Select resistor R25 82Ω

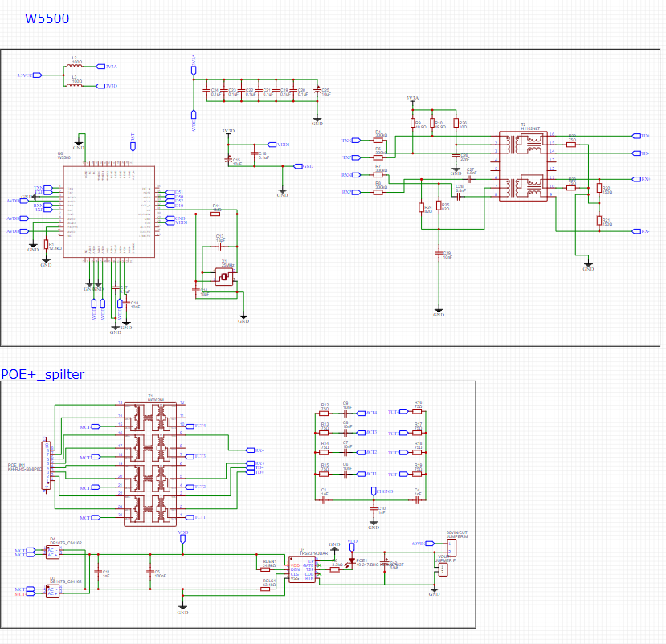coord(439,206)
